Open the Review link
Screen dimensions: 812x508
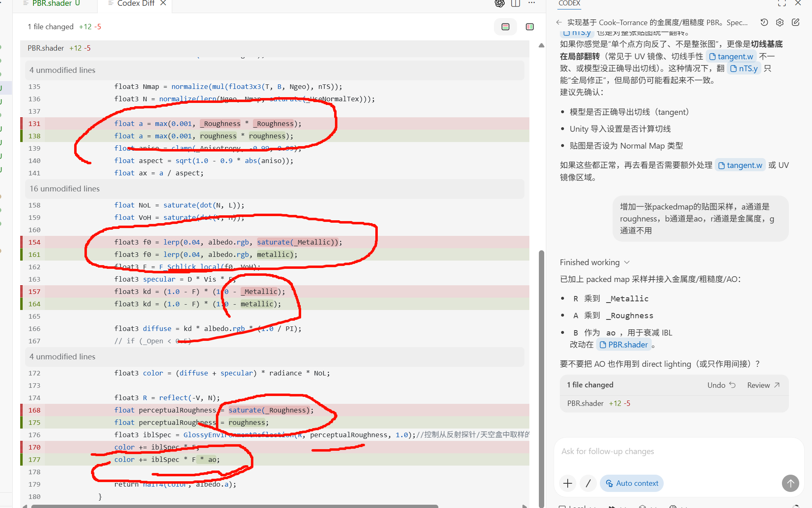763,385
